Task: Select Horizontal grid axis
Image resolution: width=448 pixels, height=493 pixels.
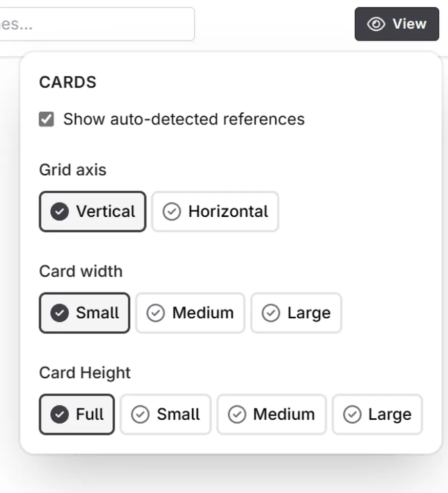Action: (215, 211)
